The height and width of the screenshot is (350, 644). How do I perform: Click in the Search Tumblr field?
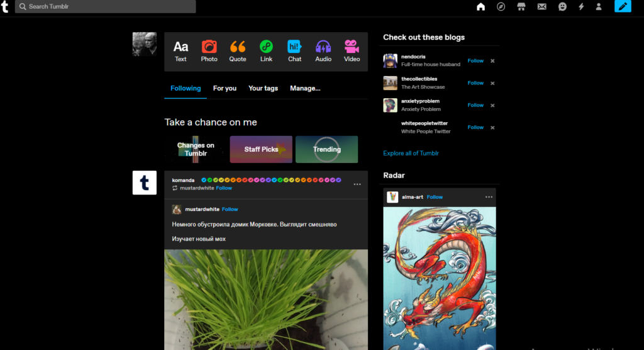(106, 6)
